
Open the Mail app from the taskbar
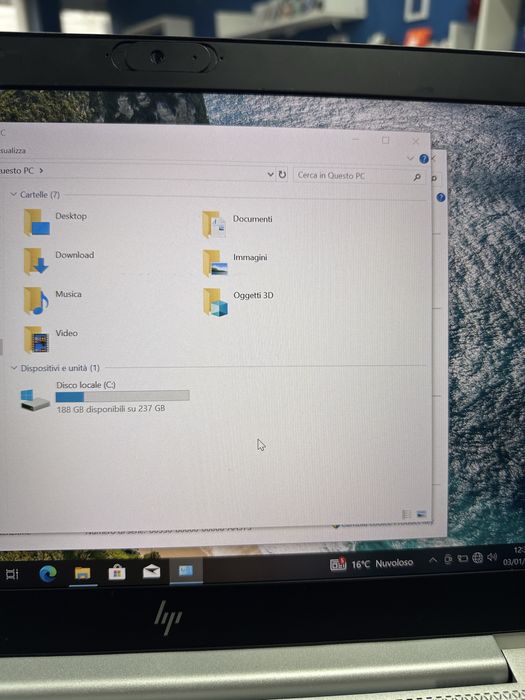(x=151, y=571)
